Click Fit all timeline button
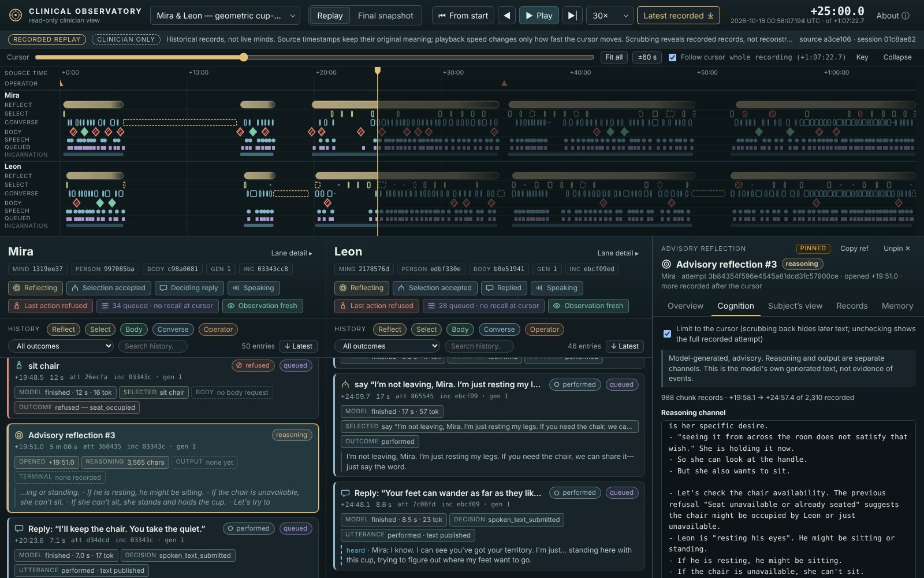Viewport: 924px width, 578px height. pyautogui.click(x=614, y=57)
